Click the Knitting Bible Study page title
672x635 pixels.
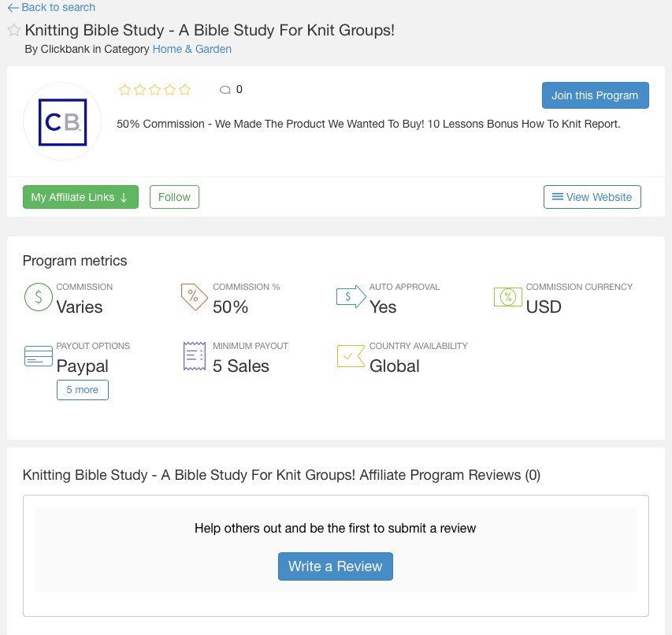[210, 30]
